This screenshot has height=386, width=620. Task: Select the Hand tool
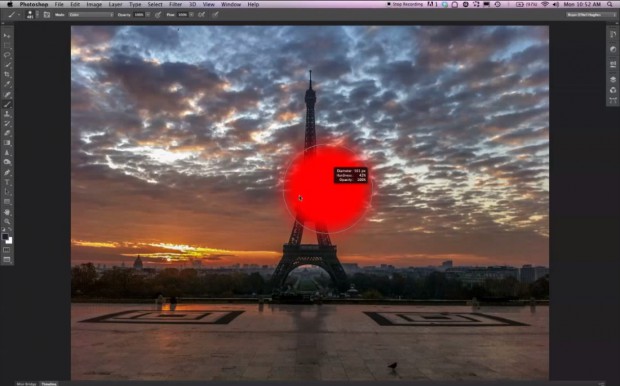(7, 212)
